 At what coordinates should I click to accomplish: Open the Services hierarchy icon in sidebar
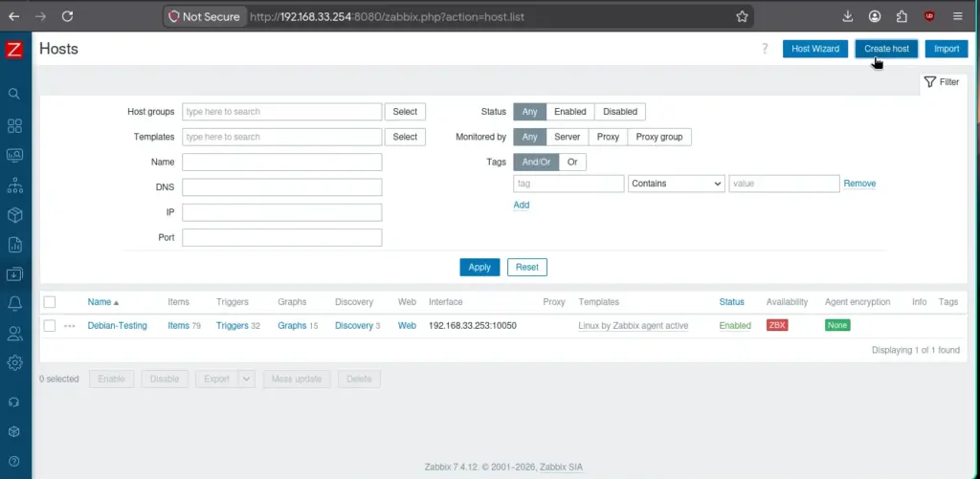14,185
